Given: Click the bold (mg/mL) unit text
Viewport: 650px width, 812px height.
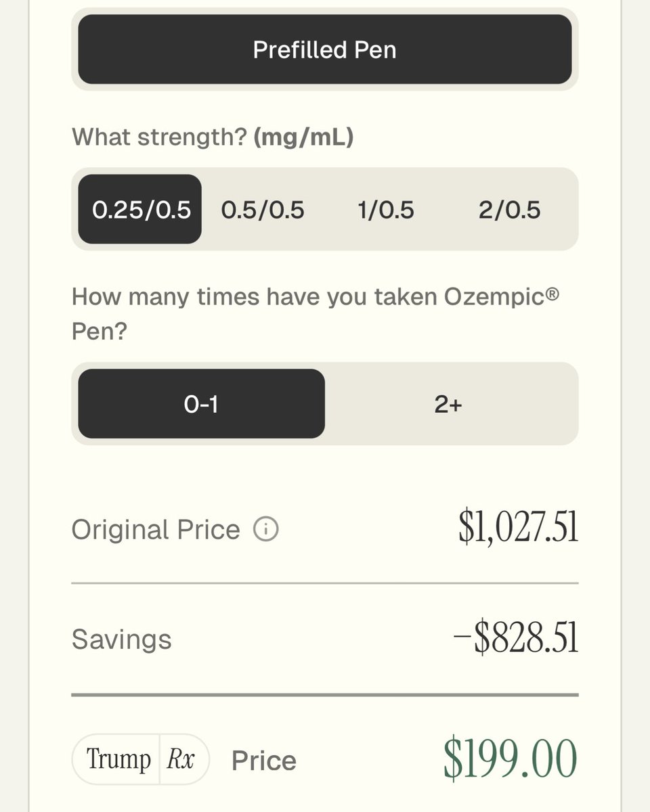Looking at the screenshot, I should tap(303, 137).
